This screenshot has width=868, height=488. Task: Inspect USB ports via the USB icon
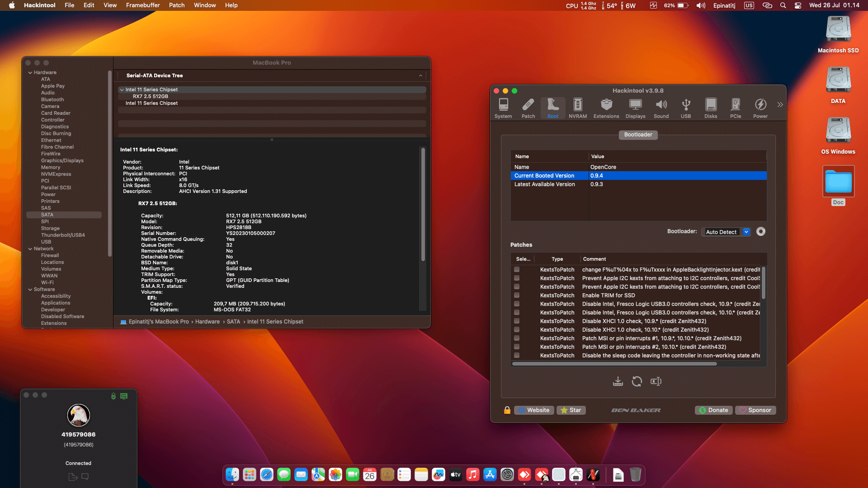(x=686, y=108)
